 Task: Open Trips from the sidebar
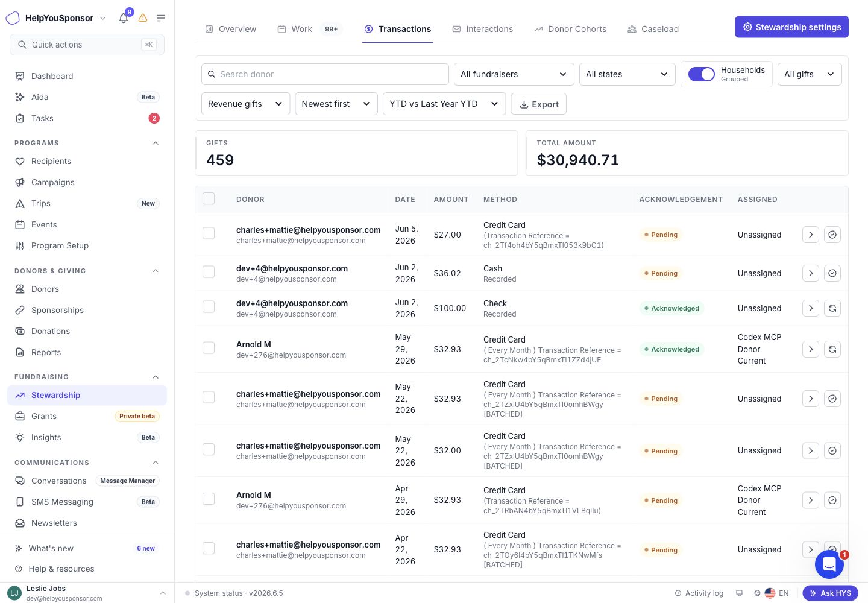pos(87,203)
